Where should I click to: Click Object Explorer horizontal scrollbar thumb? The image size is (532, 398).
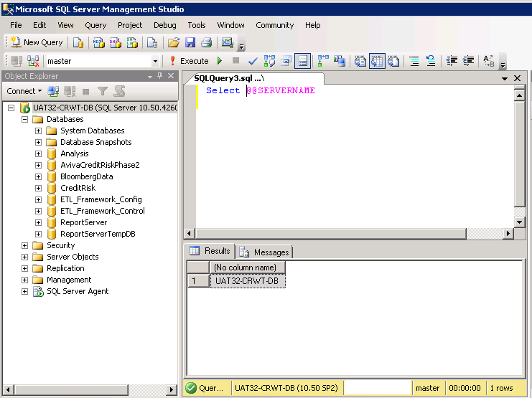[x=71, y=389]
